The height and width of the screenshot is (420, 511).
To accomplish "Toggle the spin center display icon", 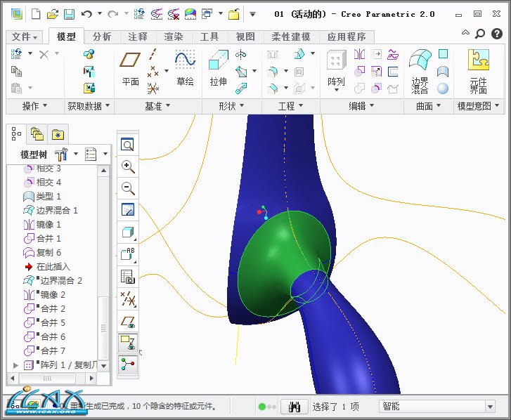I will pos(128,364).
